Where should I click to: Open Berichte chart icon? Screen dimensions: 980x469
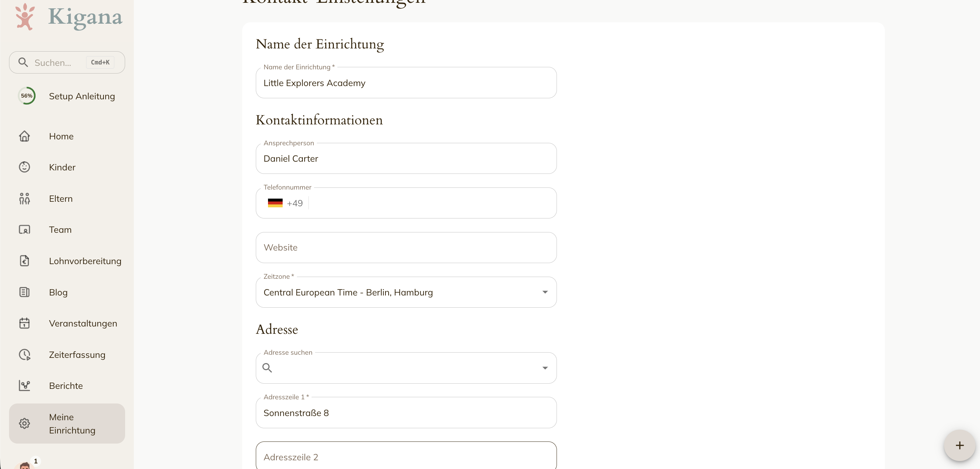tap(24, 386)
